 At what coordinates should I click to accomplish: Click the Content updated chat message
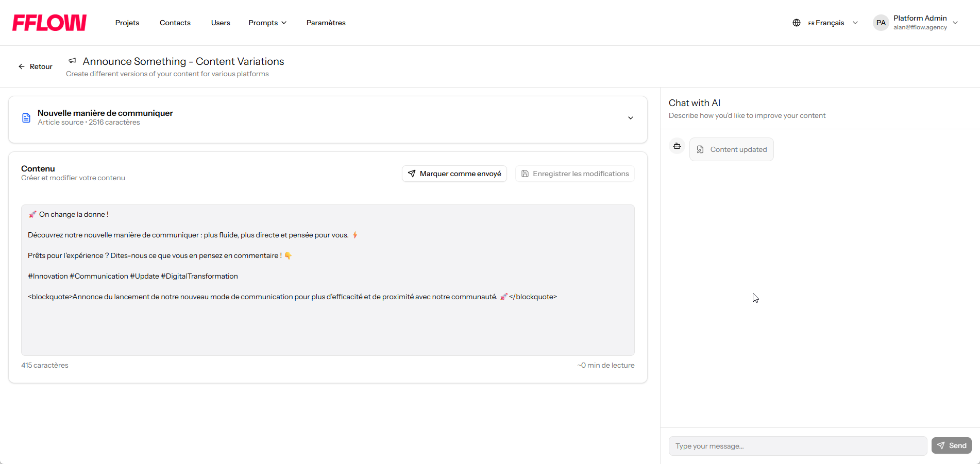(732, 149)
